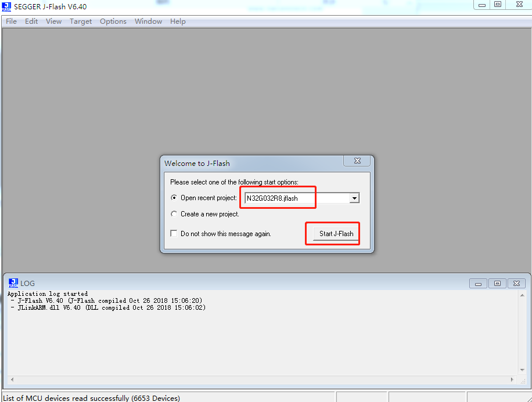This screenshot has width=532, height=402.
Task: Open the Help menu
Action: [178, 21]
